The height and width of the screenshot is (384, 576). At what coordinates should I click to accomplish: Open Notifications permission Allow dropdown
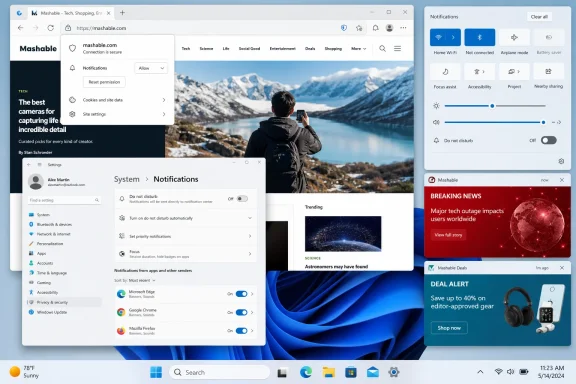click(151, 68)
